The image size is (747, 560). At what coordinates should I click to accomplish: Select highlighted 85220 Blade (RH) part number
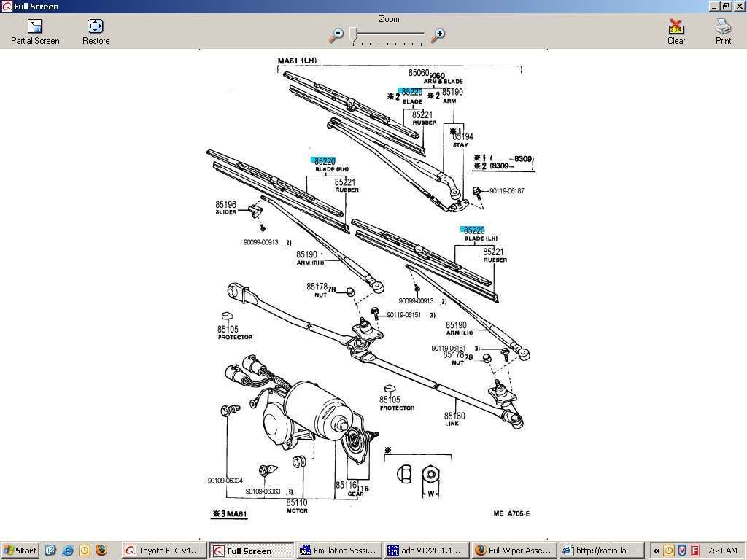coord(324,160)
